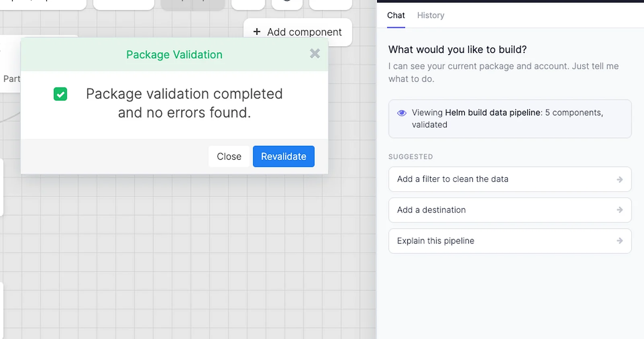Click Add component button

coord(298,32)
